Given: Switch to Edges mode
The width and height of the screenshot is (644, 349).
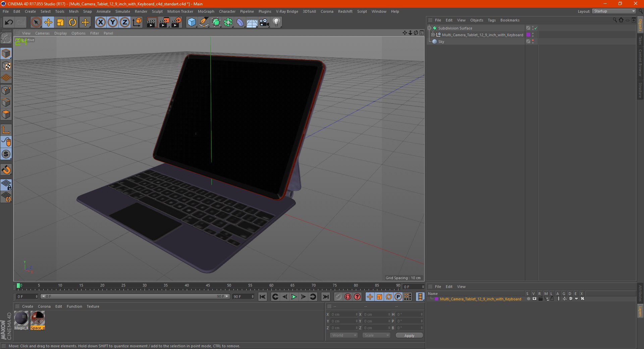Looking at the screenshot, I should pyautogui.click(x=6, y=102).
